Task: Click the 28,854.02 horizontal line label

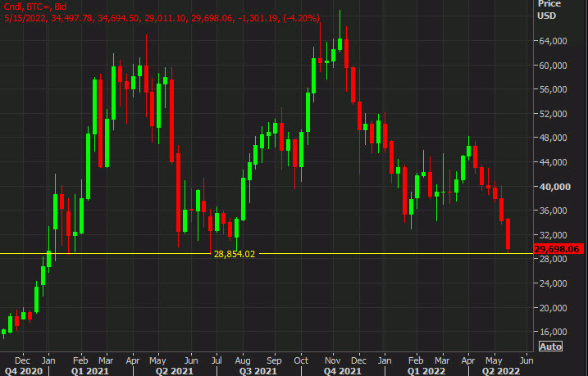Action: click(235, 254)
